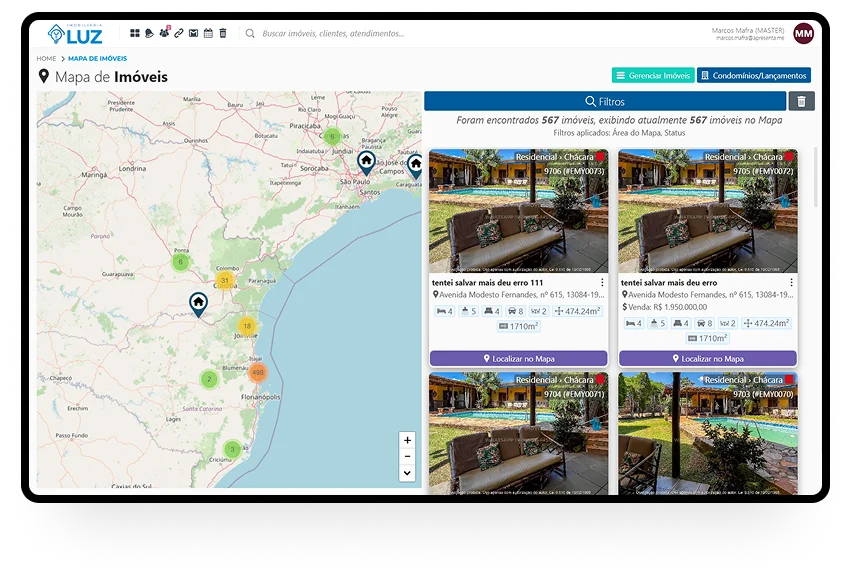Click the green 6 cluster near Campinas
The image size is (851, 579).
(332, 137)
